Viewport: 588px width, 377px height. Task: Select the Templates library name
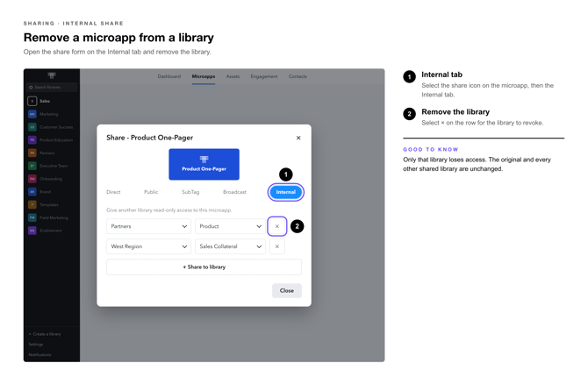pos(49,205)
